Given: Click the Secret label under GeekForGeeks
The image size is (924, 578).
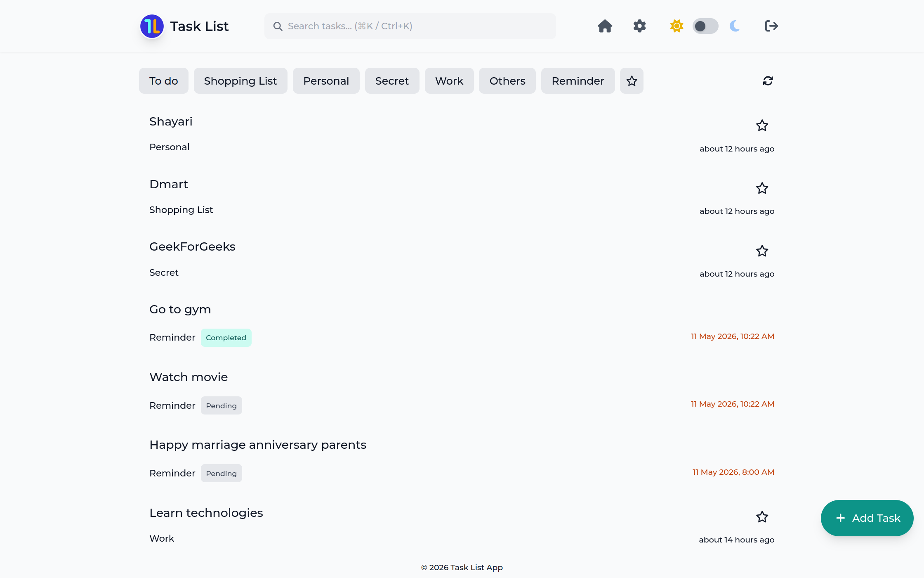Looking at the screenshot, I should [164, 272].
